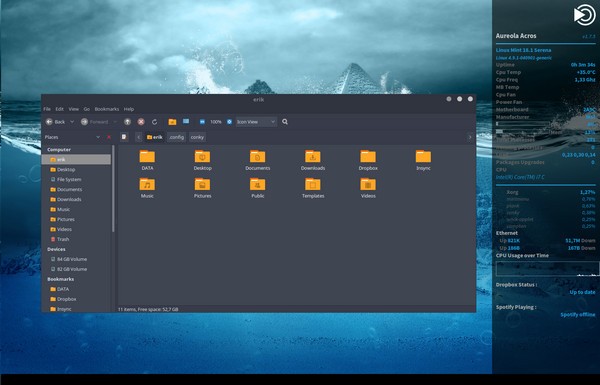Open the Go menu
Viewport: 600px width, 385px height.
coord(87,109)
